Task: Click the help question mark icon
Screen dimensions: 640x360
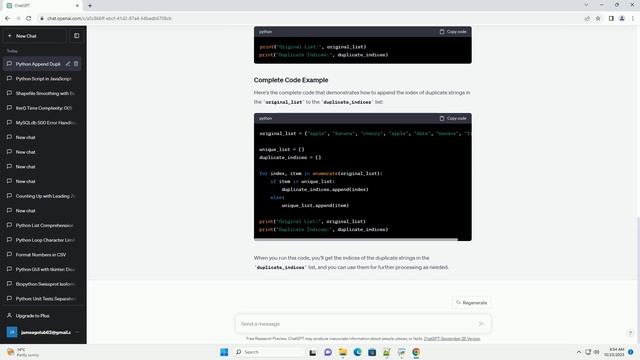Action: point(630,333)
